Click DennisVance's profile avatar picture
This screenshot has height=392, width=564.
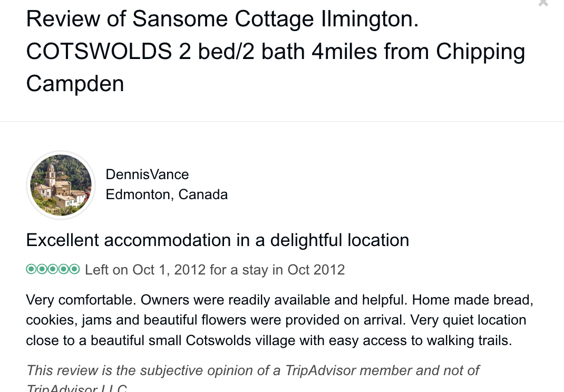click(x=61, y=185)
